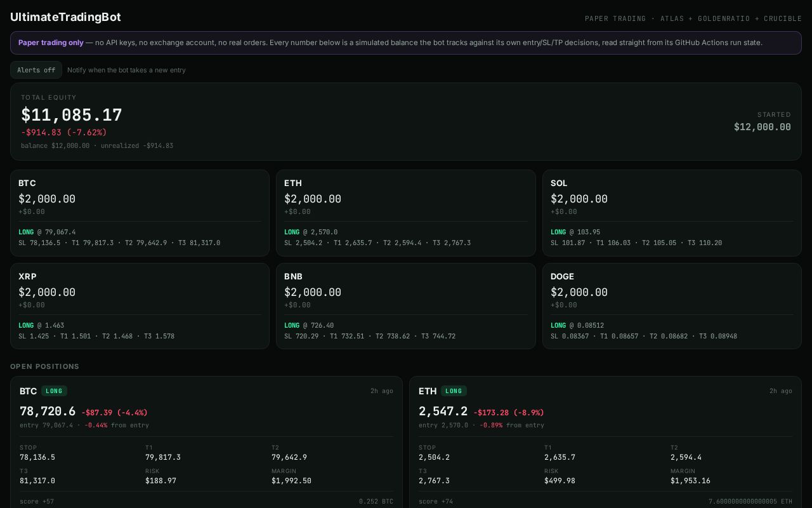Screen dimensions: 812x508
Task: Click the score +74 label
Action: tap(436, 502)
